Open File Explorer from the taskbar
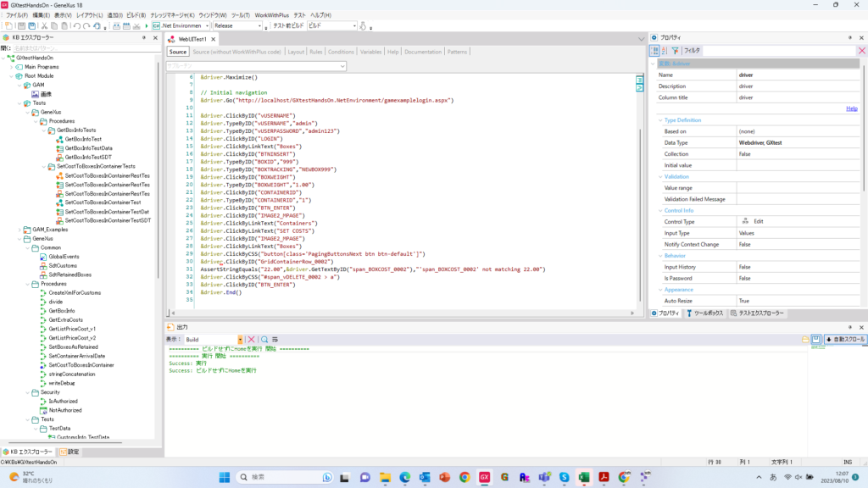Viewport: 868px width, 488px height. click(x=385, y=478)
